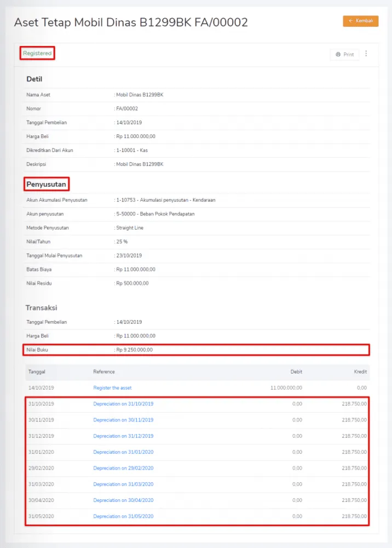This screenshot has height=548, width=392.
Task: Click the back arrow on the Kembali button
Action: point(351,20)
